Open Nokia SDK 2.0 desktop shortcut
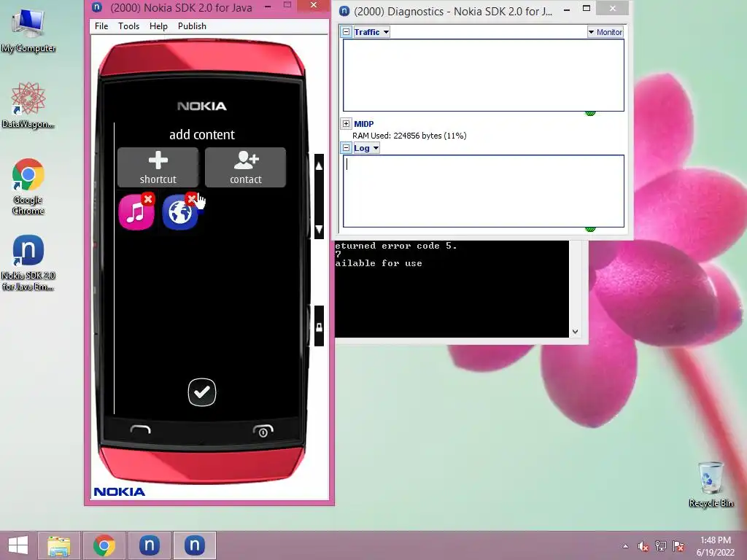 (28, 262)
